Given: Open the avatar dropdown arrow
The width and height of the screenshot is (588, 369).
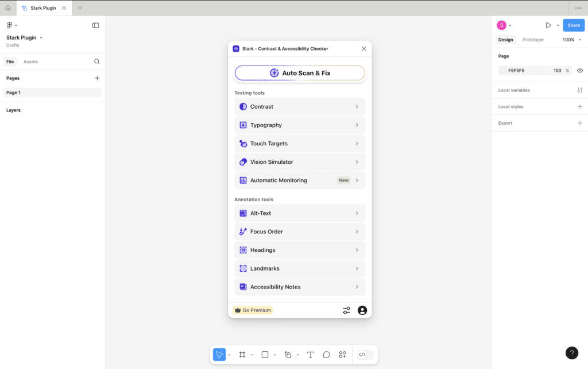Looking at the screenshot, I should [x=510, y=25].
